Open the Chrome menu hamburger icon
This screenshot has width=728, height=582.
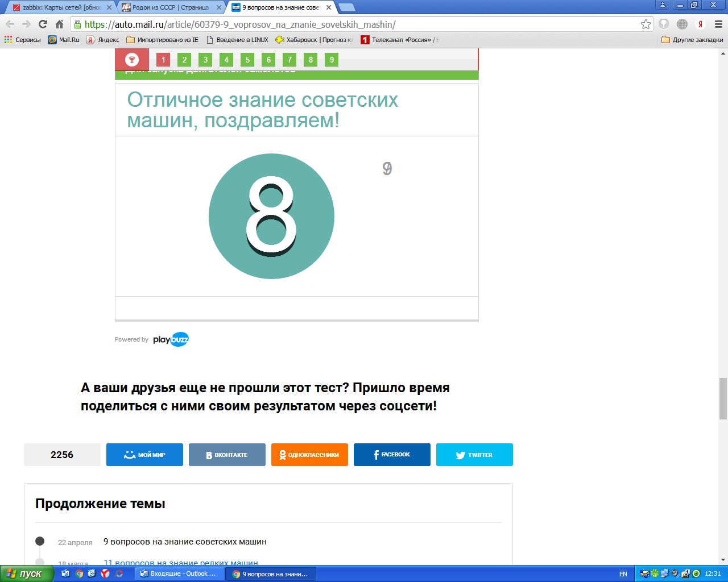[718, 24]
